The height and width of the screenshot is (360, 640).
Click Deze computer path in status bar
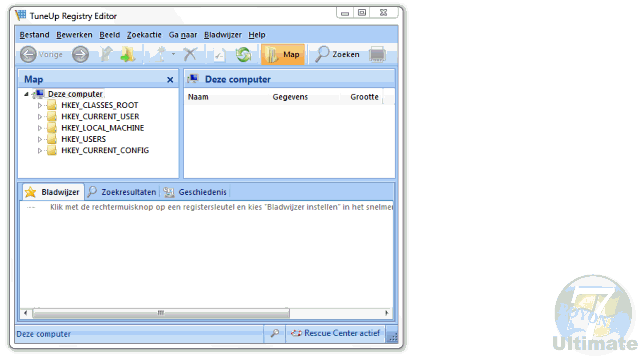pos(44,334)
